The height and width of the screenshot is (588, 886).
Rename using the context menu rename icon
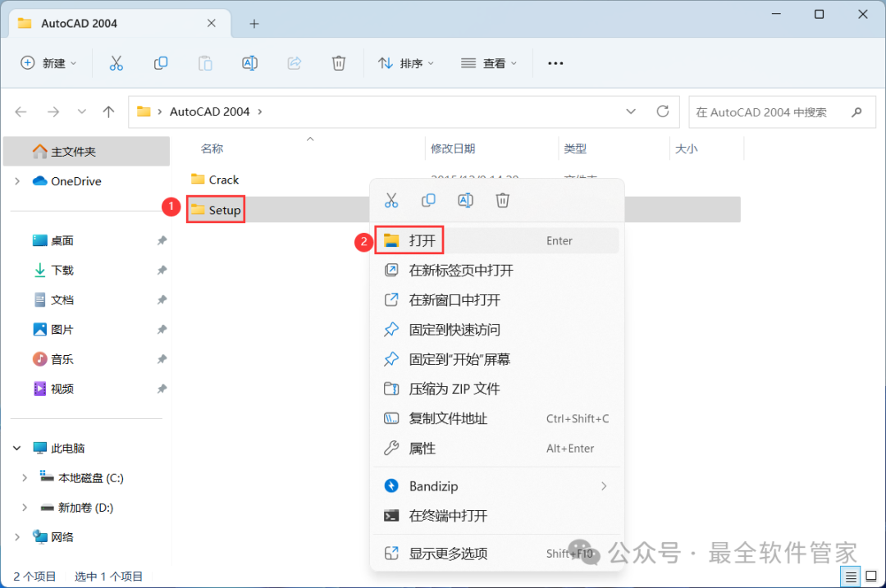(466, 200)
